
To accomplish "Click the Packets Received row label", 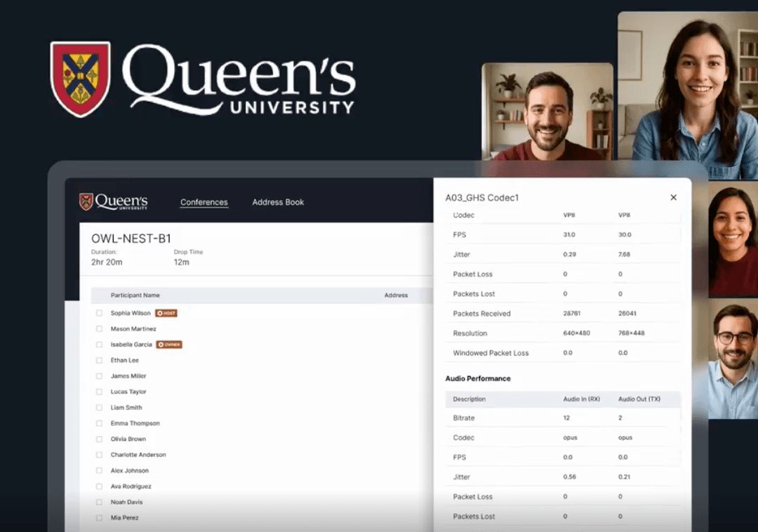I will click(481, 314).
